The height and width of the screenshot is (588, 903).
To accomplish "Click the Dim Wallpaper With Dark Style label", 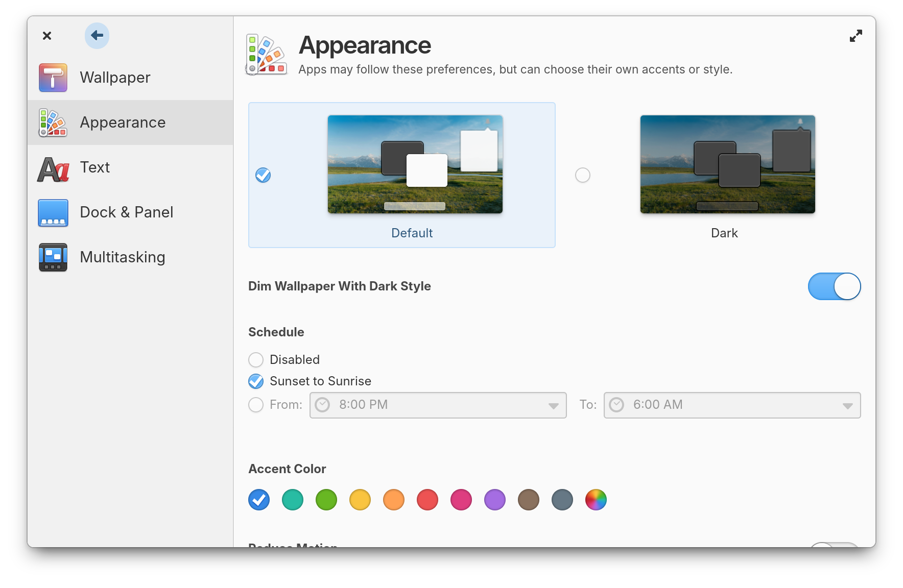I will 340,286.
